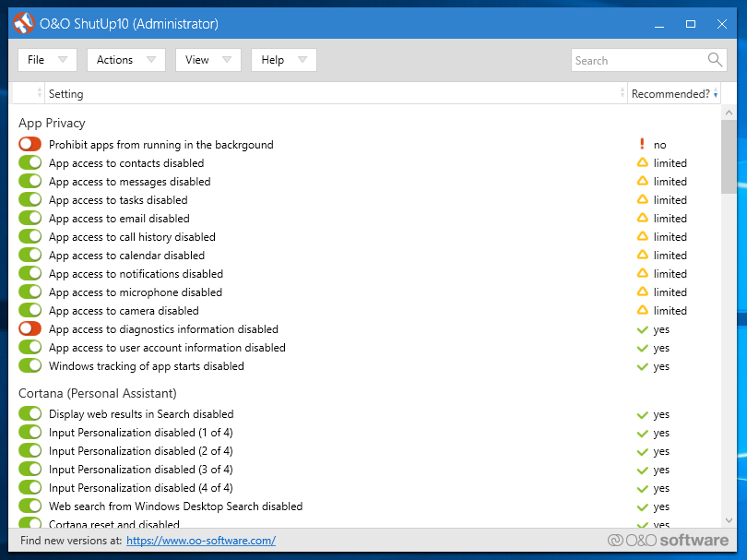Open the oo-software.com link

tap(201, 541)
